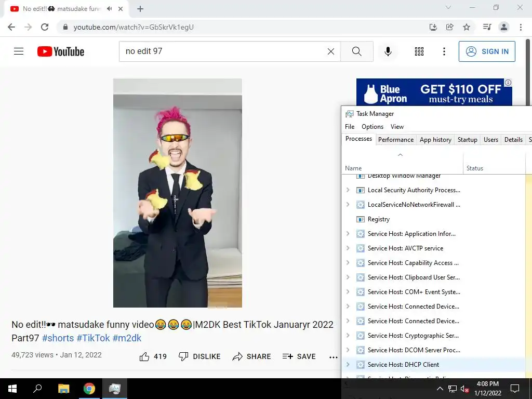532x399 pixels.
Task: Expand Service Host: Application Infor... row
Action: coord(348,234)
